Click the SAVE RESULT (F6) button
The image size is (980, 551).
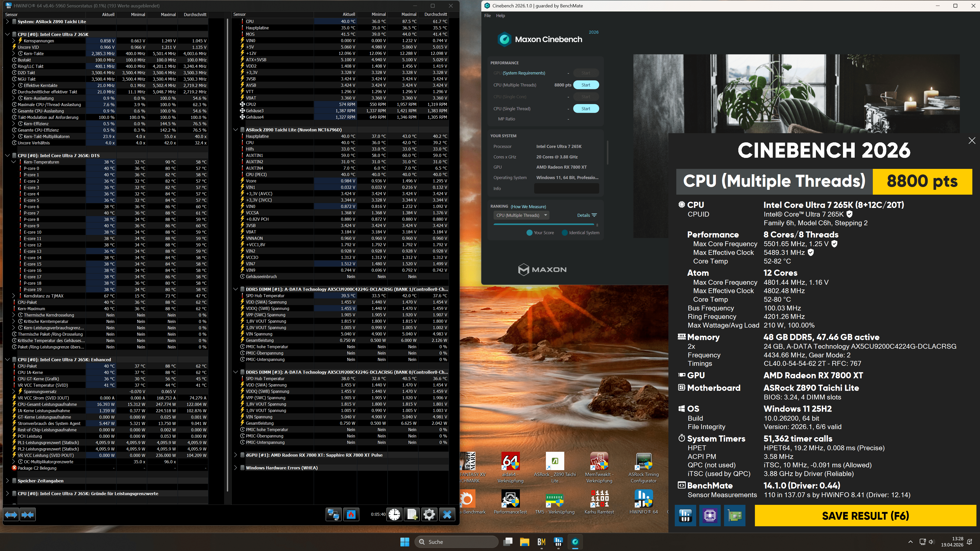point(865,516)
